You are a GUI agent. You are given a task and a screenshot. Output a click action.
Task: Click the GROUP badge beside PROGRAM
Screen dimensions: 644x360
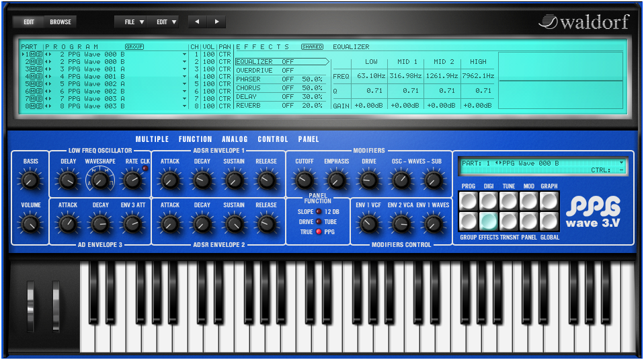[x=134, y=47]
